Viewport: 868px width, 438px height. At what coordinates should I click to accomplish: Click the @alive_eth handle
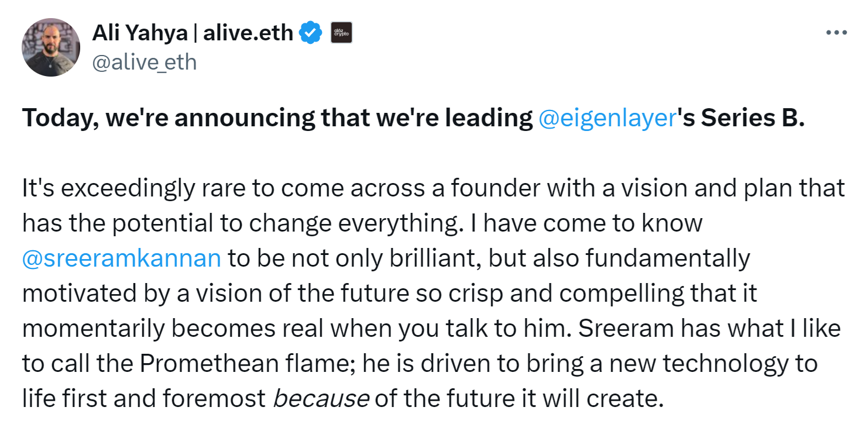tap(144, 61)
